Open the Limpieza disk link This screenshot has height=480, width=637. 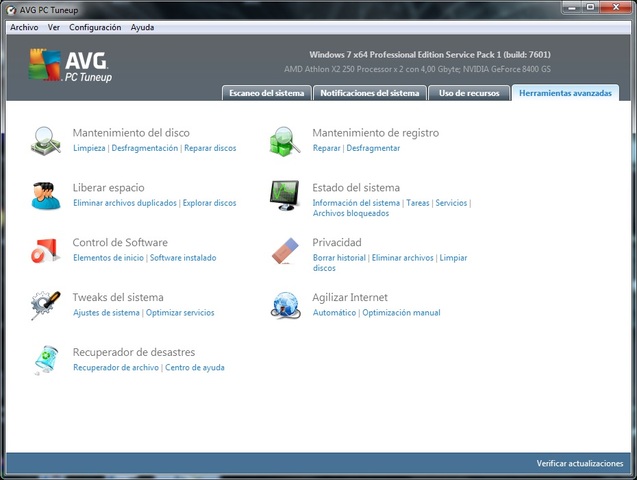(x=89, y=148)
